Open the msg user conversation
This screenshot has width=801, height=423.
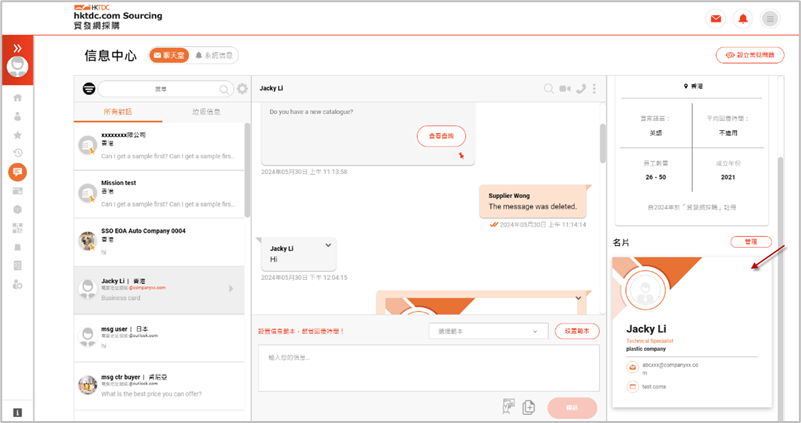[159, 338]
